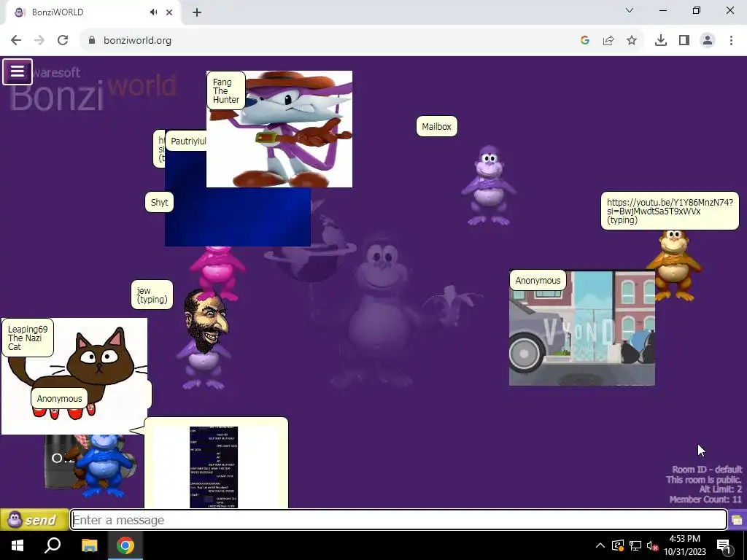Open Chrome downloads
The height and width of the screenshot is (560, 747).
pyautogui.click(x=661, y=41)
